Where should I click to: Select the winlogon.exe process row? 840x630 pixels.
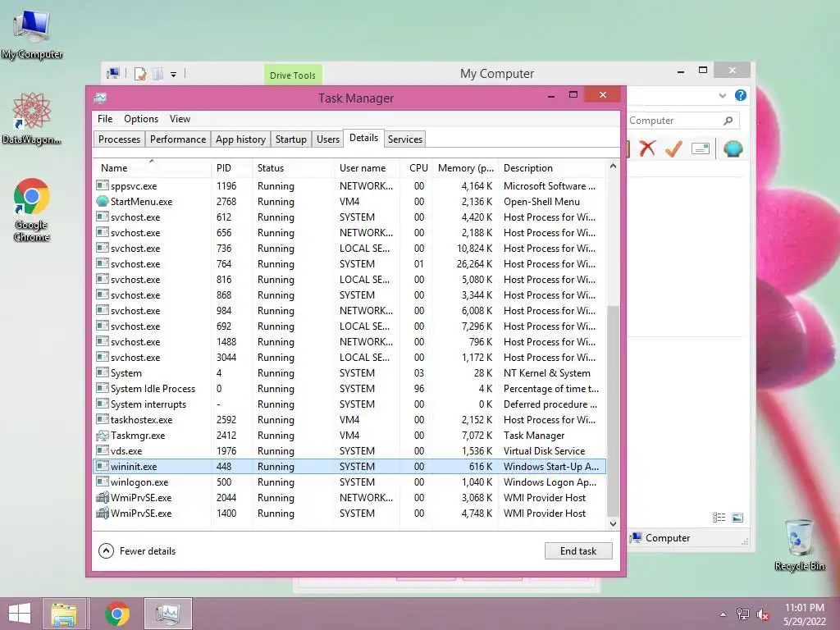349,482
